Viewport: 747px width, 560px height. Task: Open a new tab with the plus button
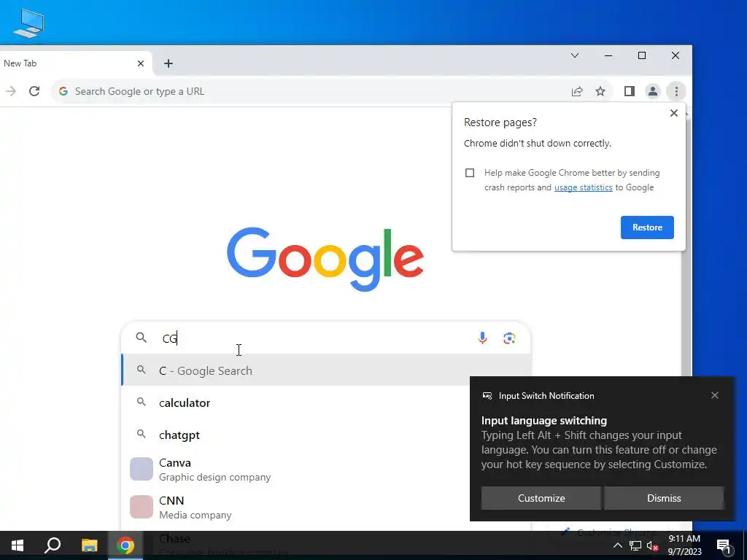169,63
